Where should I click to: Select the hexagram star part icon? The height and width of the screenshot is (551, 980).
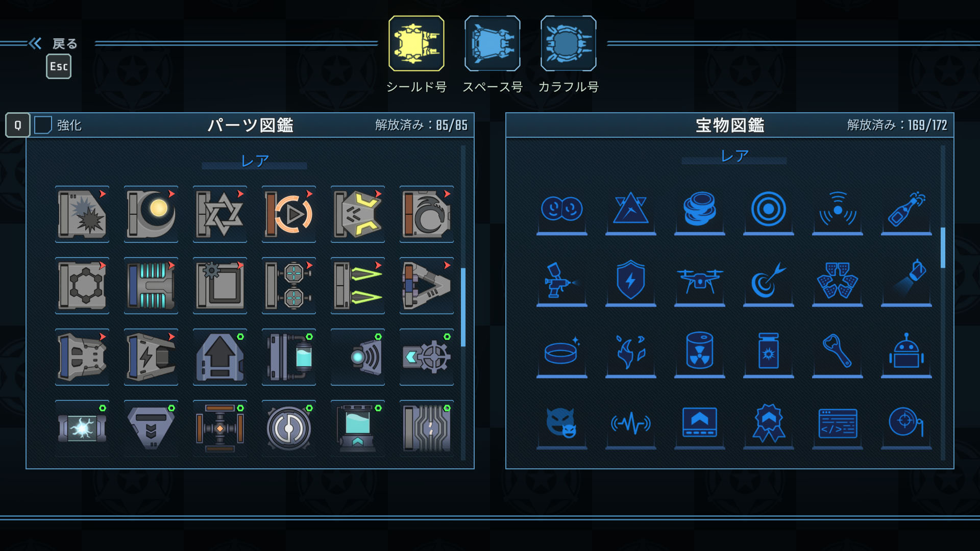point(220,214)
